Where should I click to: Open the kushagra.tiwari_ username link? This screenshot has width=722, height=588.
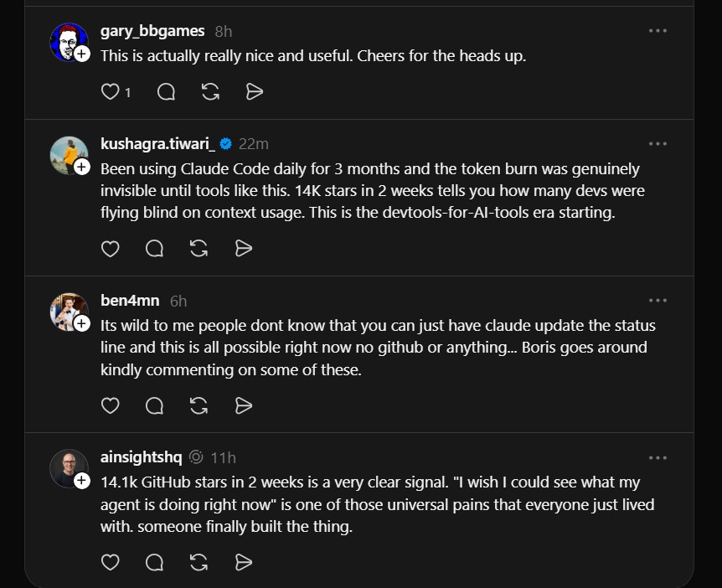(157, 144)
